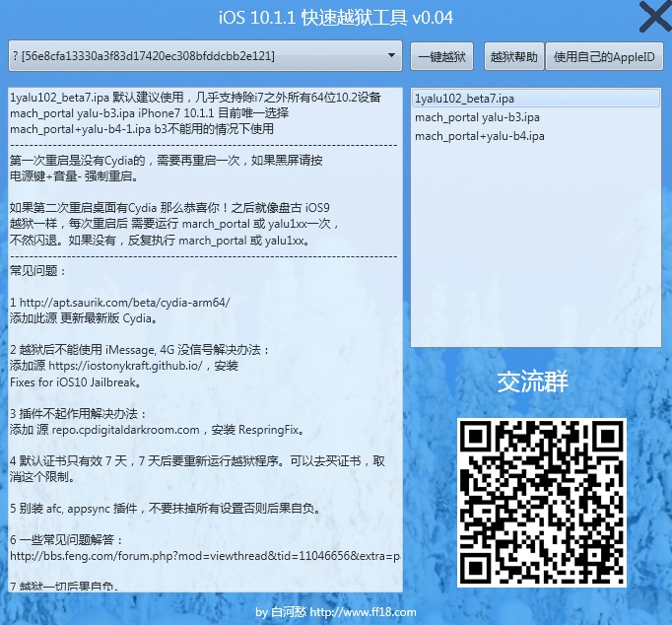
Task: Click the author name 白河愁 in the footer
Action: [289, 612]
